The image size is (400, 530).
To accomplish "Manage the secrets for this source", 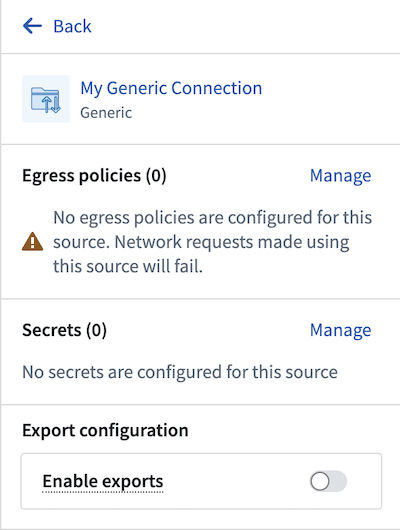I will click(340, 330).
